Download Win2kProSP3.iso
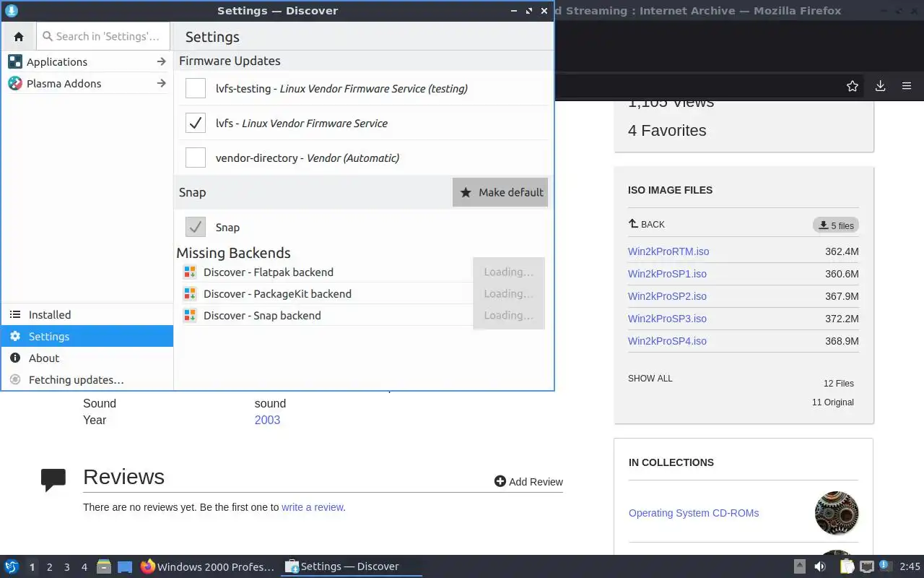924x578 pixels. (x=667, y=319)
